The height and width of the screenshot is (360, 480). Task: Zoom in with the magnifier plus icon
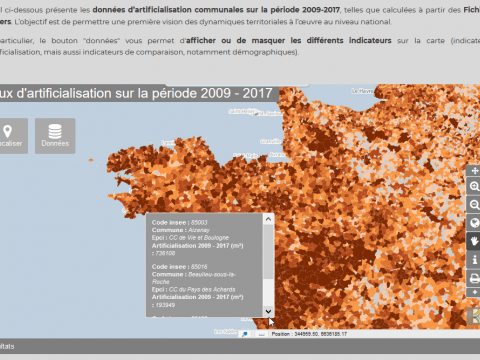474,186
